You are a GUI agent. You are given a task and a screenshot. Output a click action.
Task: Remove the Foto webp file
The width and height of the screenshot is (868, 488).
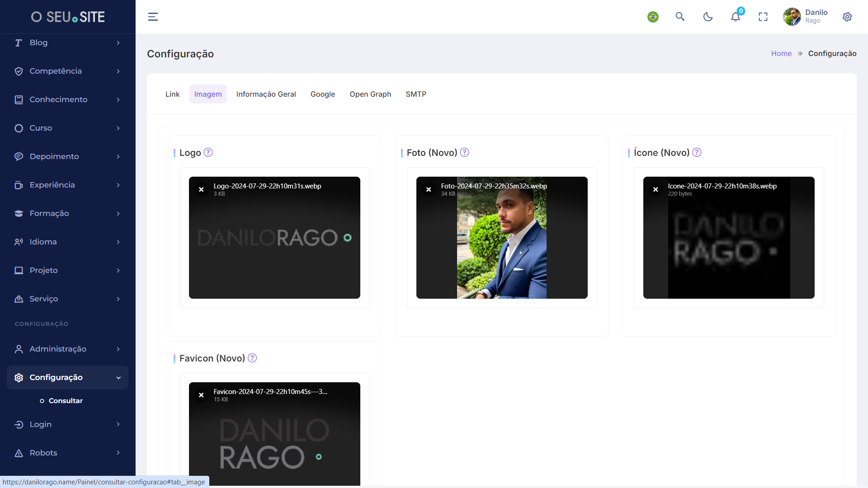429,189
